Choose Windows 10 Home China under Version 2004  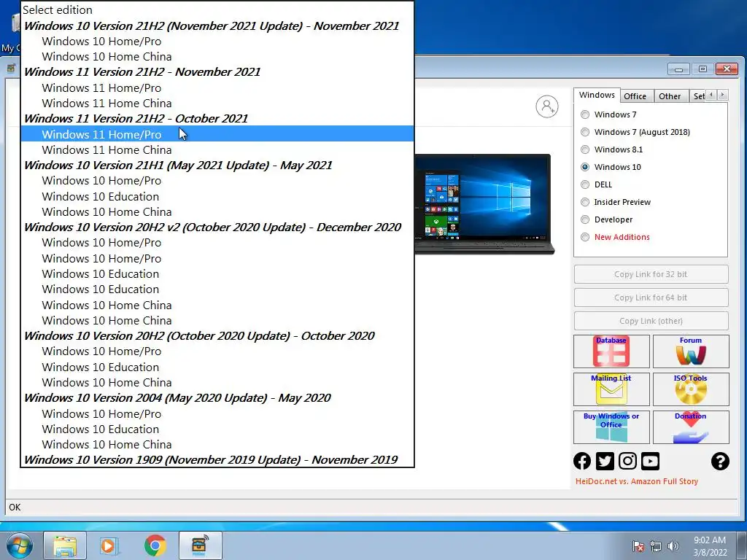coord(217,444)
